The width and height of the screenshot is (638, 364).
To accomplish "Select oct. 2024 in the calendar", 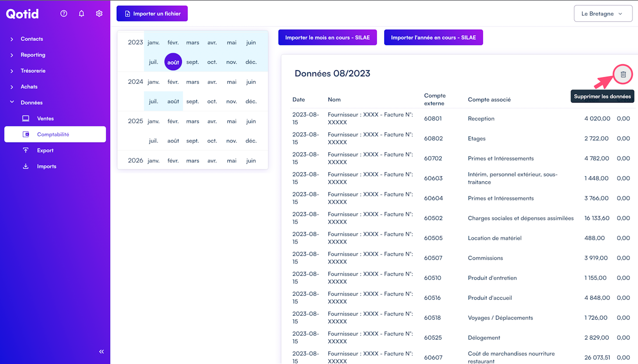I will tap(212, 102).
